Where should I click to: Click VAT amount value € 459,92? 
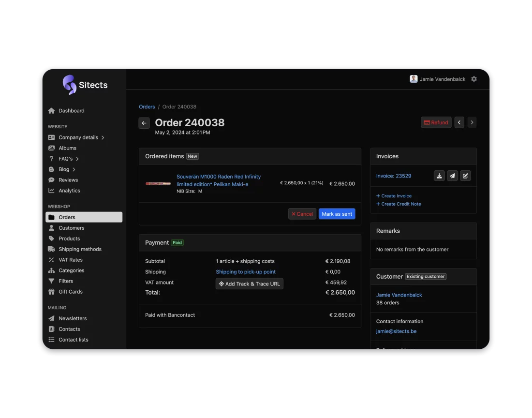pos(336,282)
